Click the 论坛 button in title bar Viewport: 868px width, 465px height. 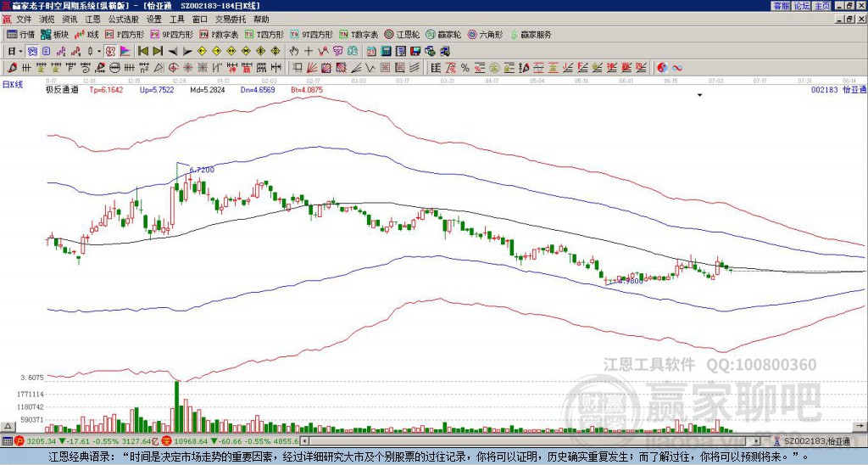click(801, 6)
